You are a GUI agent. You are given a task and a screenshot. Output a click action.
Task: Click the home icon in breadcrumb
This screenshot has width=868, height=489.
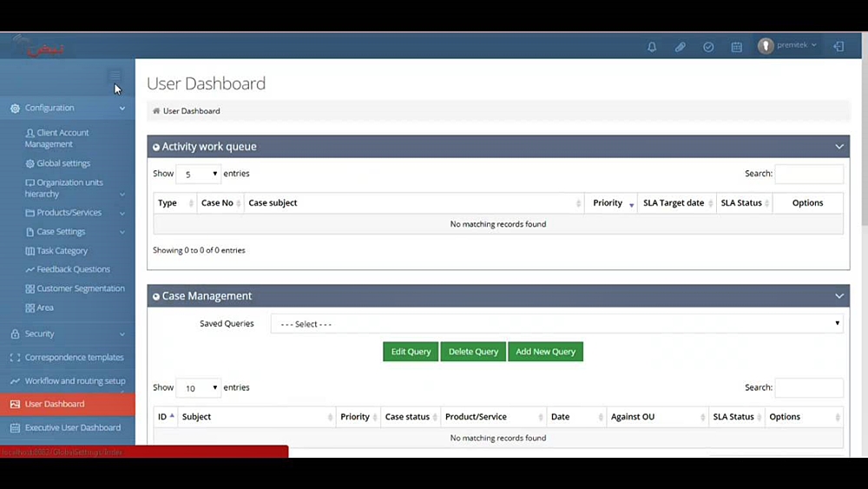tap(156, 111)
